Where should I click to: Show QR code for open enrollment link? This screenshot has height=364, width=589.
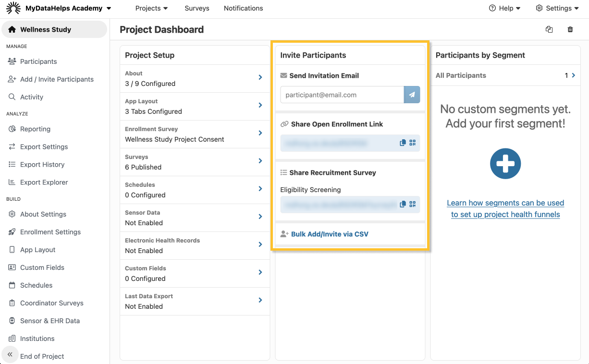coord(412,143)
